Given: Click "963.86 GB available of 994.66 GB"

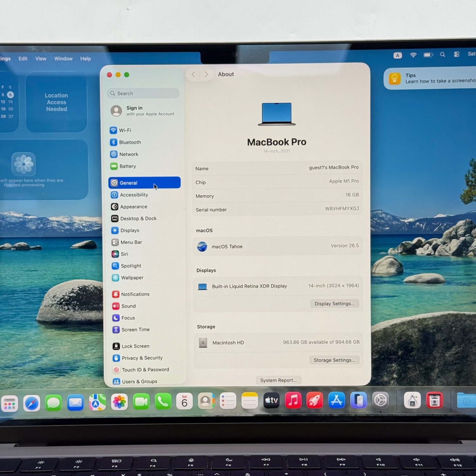Looking at the screenshot, I should coord(321,342).
